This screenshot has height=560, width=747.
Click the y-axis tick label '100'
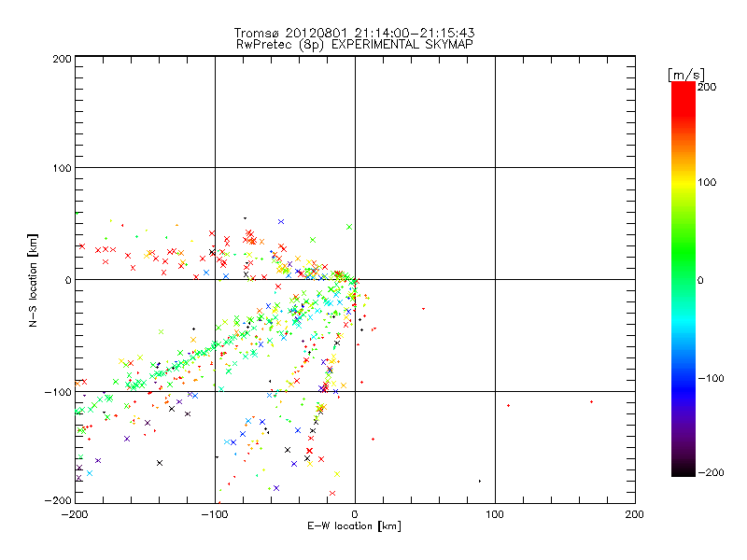point(62,168)
